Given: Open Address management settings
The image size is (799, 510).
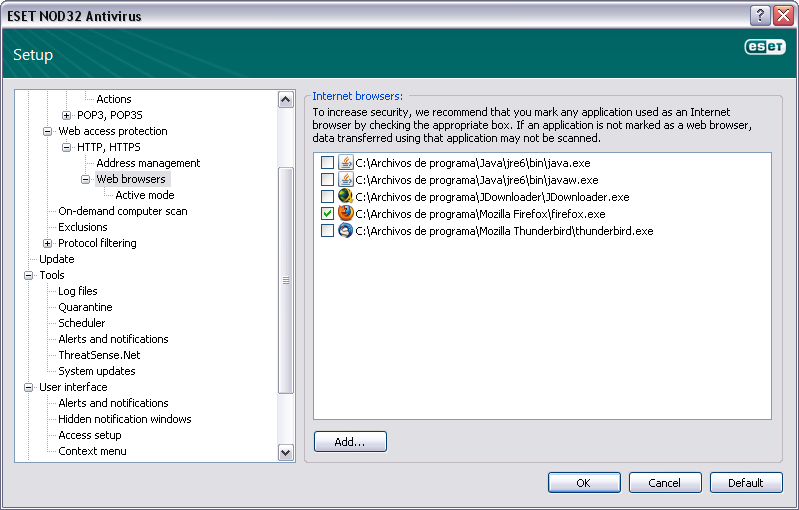Looking at the screenshot, I should pos(148,163).
